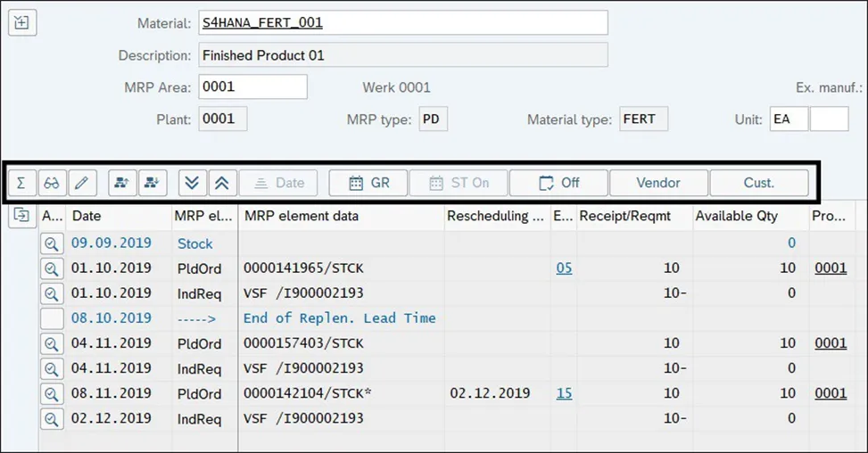Open details for 04.11.2019 PldOrd row
Image resolution: width=868 pixels, height=453 pixels.
(52, 343)
